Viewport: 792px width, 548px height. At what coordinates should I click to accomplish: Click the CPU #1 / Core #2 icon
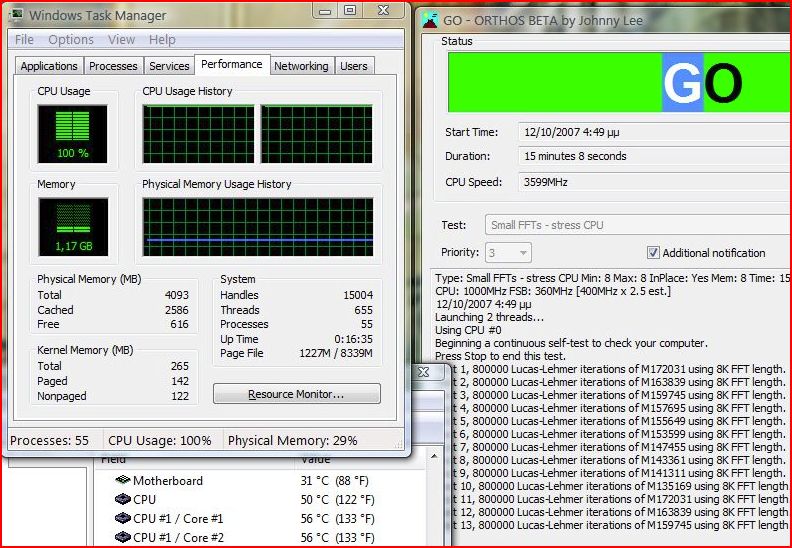pyautogui.click(x=123, y=537)
